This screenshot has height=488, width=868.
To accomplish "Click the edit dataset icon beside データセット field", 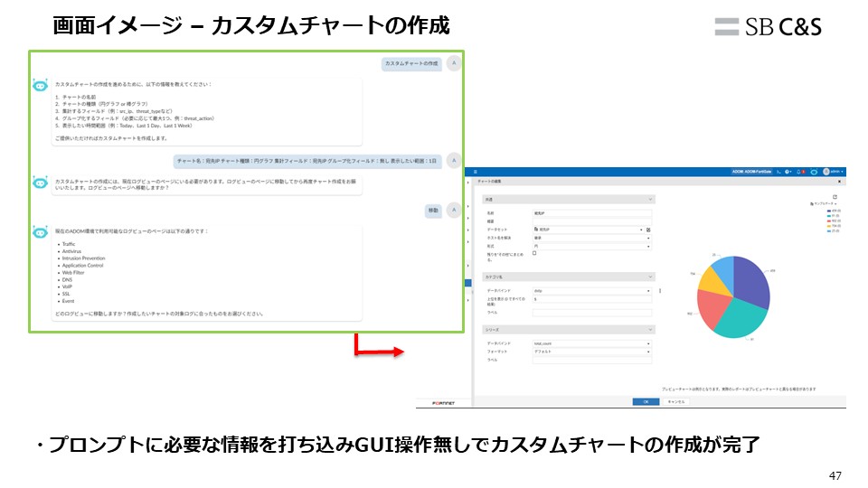I will coord(648,230).
